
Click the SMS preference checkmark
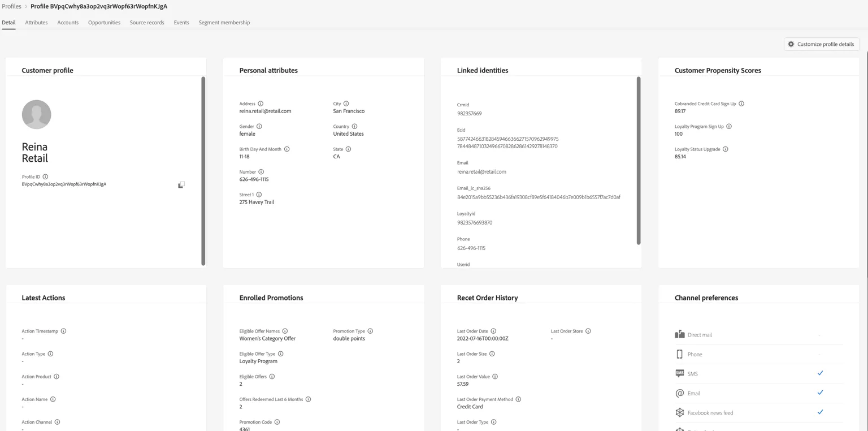(x=820, y=373)
